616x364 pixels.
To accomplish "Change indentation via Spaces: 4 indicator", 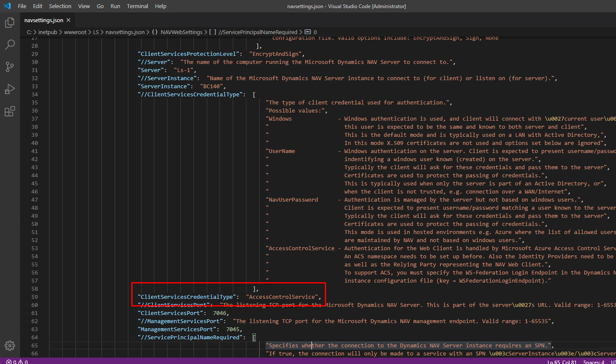I will [594, 361].
